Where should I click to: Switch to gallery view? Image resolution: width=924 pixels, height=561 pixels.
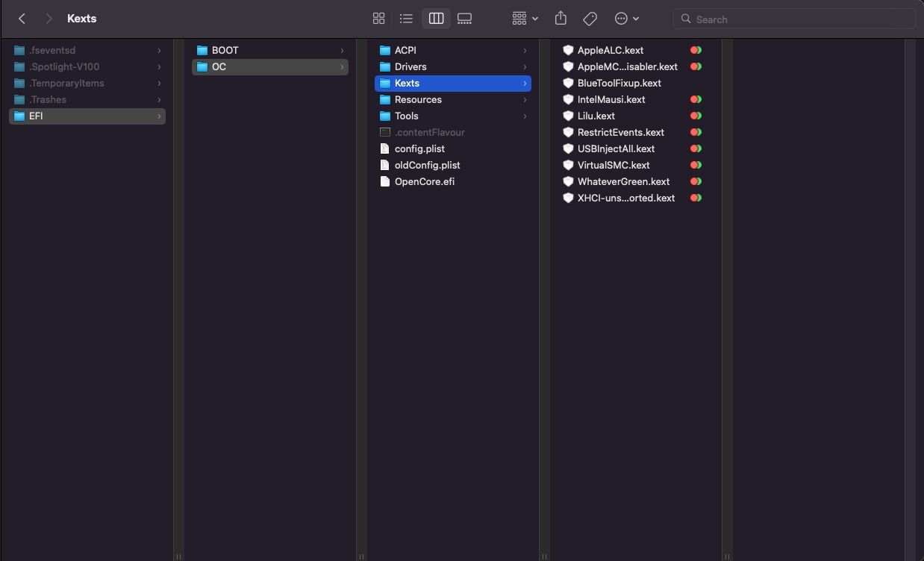point(464,19)
